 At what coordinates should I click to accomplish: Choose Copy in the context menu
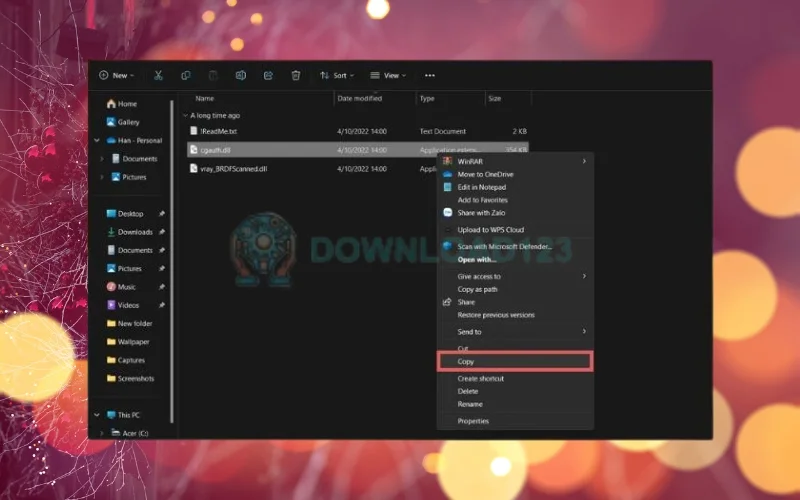(x=515, y=361)
